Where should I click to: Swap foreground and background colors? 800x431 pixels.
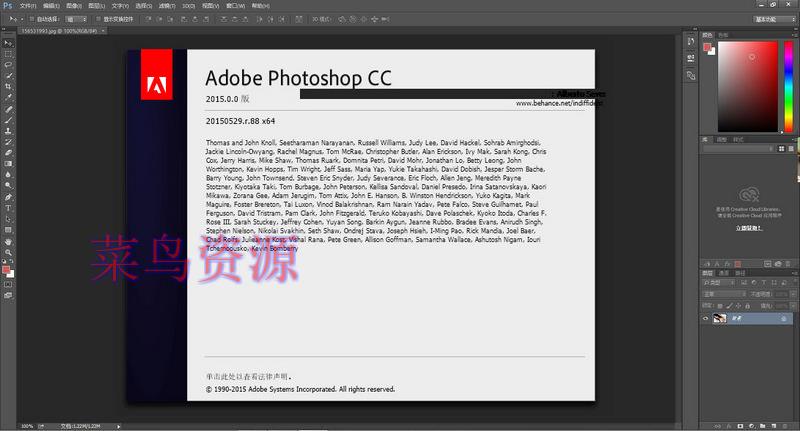tap(11, 262)
